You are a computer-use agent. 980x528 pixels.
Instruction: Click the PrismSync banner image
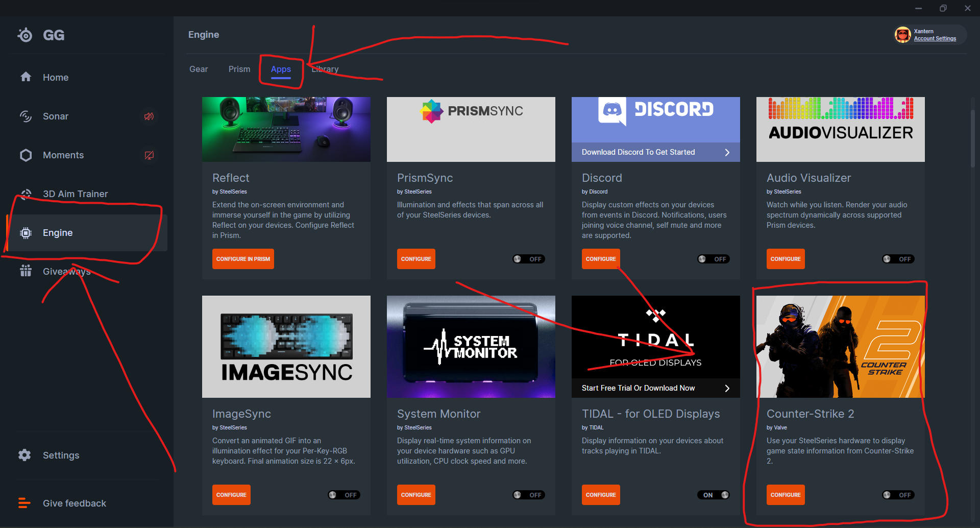(471, 129)
